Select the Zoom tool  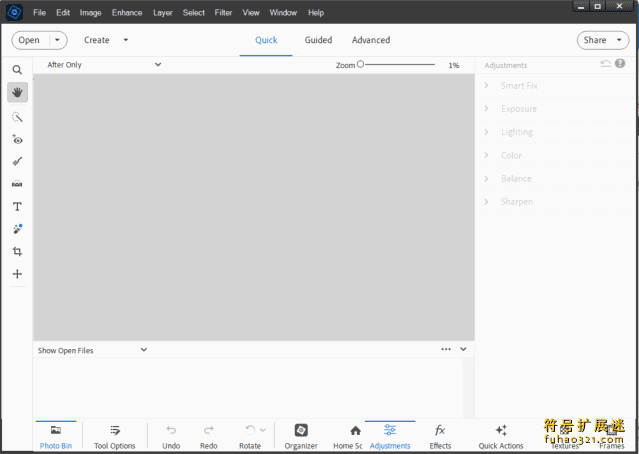(x=17, y=70)
